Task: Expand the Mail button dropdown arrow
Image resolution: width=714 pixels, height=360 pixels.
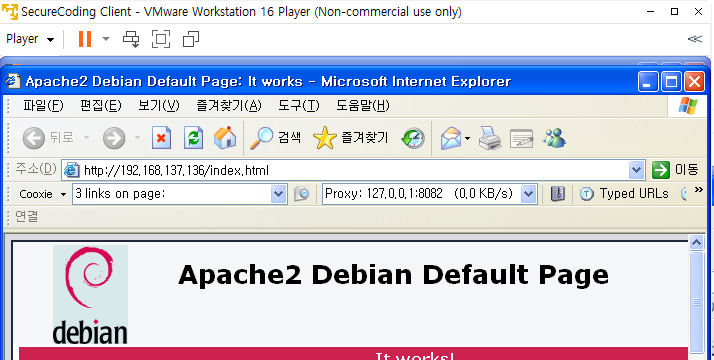Action: click(x=467, y=138)
